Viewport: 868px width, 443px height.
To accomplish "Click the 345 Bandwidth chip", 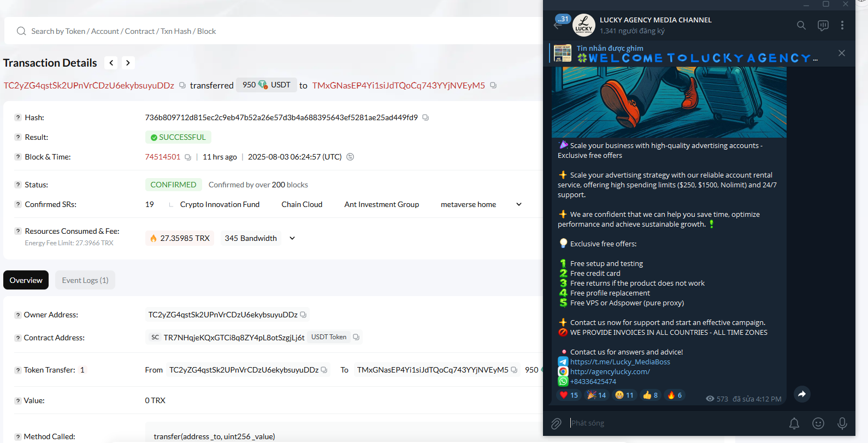I will tap(251, 238).
